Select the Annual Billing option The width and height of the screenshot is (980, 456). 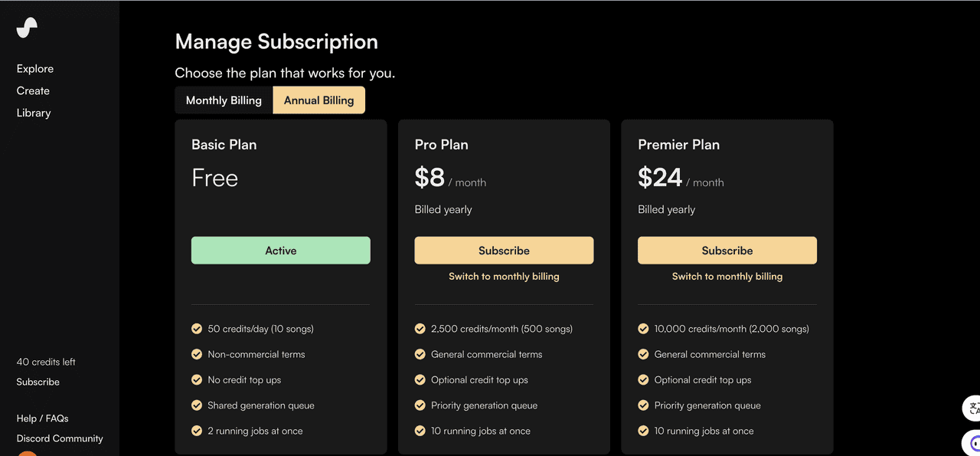(x=318, y=100)
